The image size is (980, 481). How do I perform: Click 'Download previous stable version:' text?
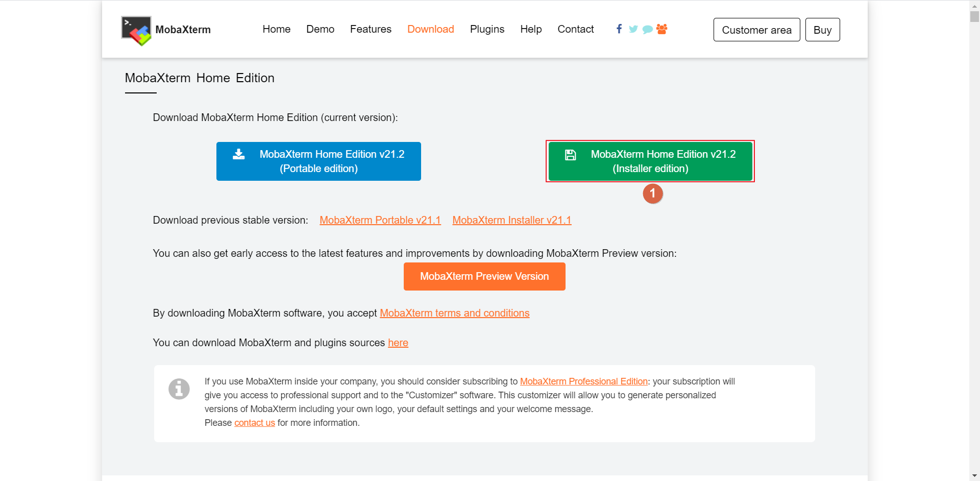(x=231, y=220)
